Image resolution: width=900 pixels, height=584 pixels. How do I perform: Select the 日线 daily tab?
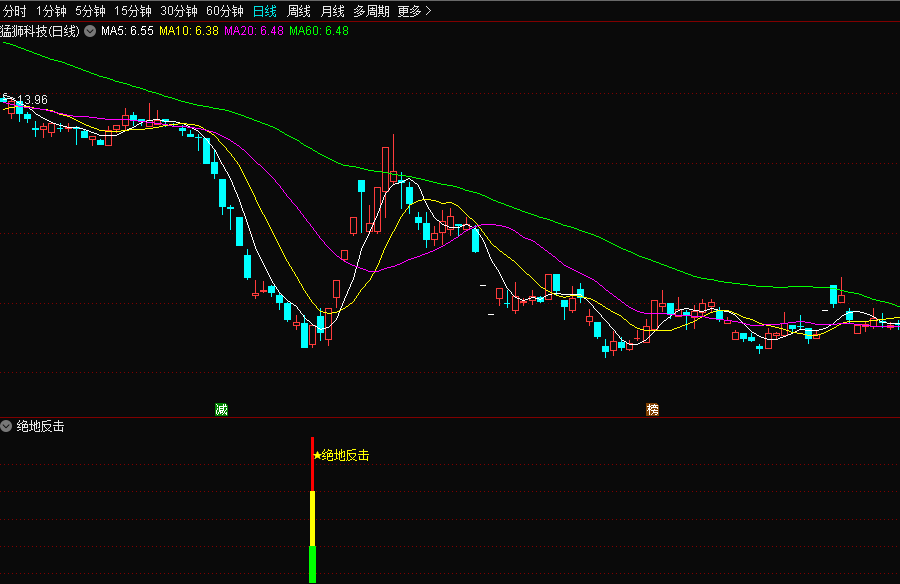point(265,11)
